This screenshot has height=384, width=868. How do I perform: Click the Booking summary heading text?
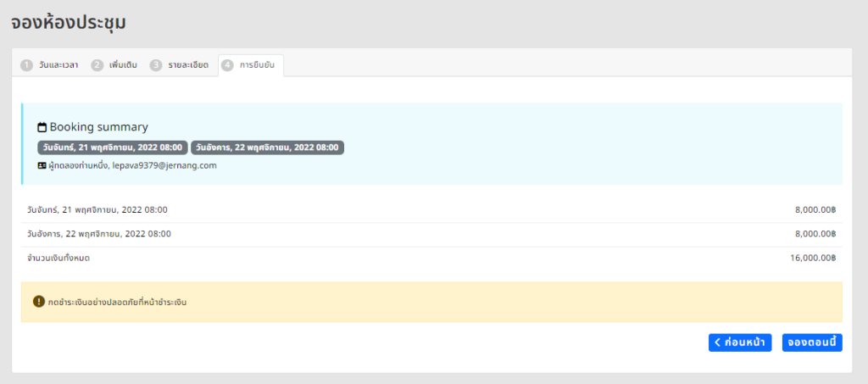point(98,127)
